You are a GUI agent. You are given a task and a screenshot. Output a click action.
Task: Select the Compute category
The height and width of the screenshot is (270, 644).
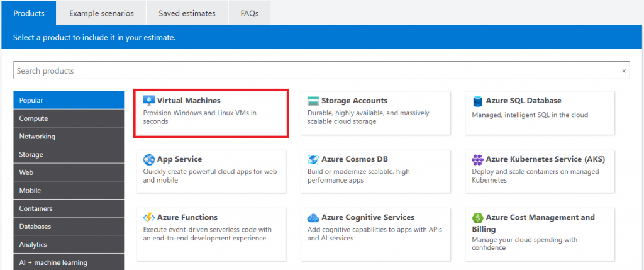tap(69, 118)
